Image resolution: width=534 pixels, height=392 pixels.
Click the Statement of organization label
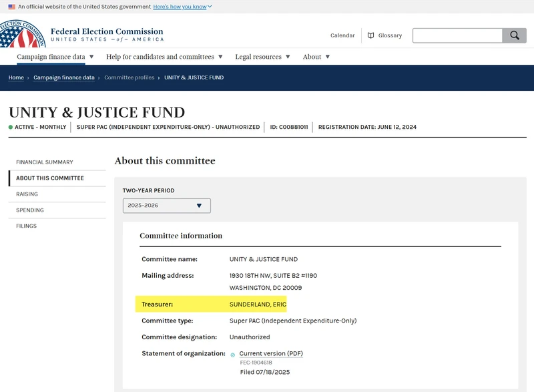click(184, 353)
